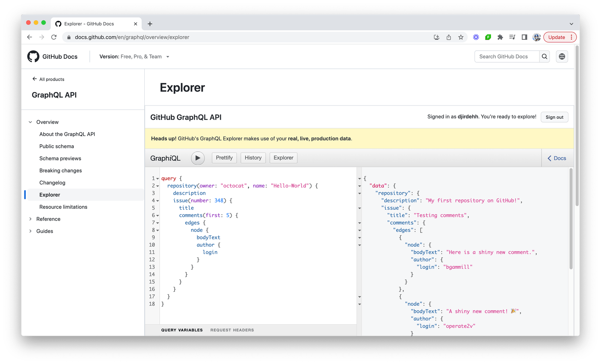The width and height of the screenshot is (601, 364).
Task: Open a new browser tab
Action: point(150,24)
